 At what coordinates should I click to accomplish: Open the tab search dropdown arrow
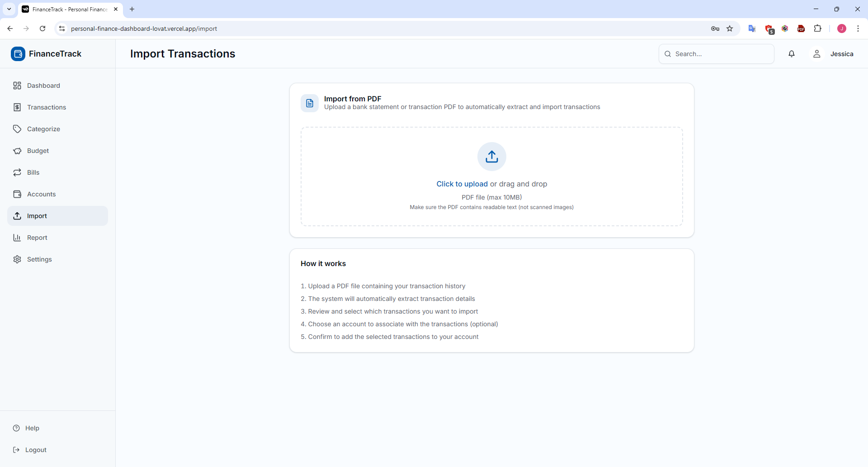point(9,9)
